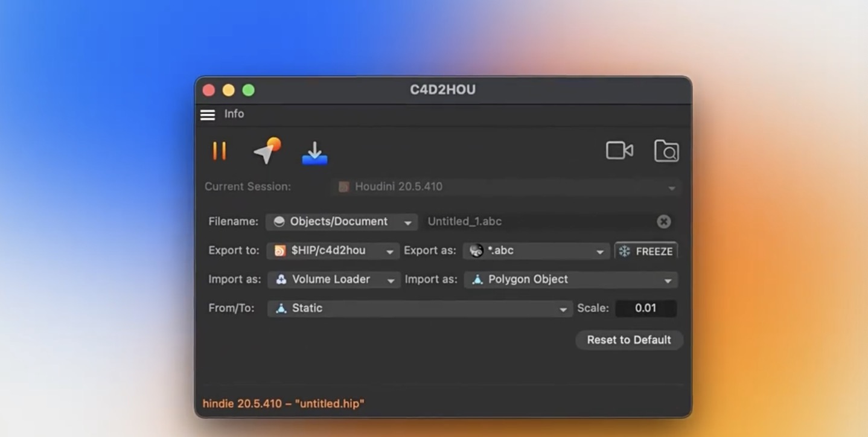Image resolution: width=868 pixels, height=437 pixels.
Task: Toggle the FREEZE button
Action: (646, 251)
